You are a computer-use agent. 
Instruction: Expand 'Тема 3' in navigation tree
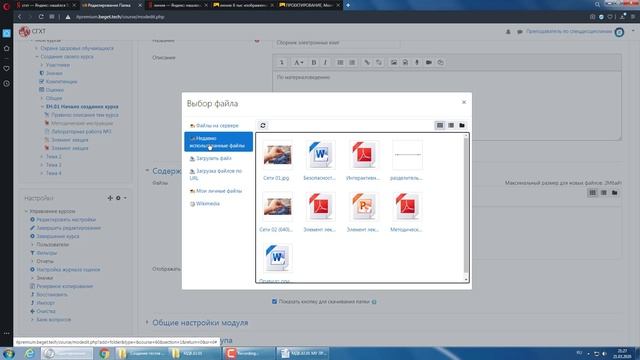[x=42, y=165]
